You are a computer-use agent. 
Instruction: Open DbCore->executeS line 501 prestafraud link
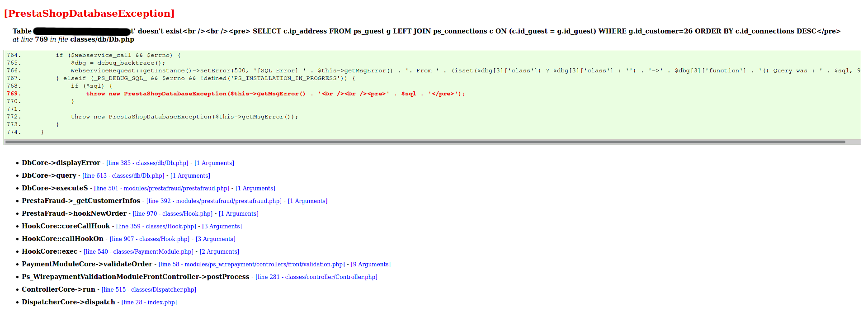pyautogui.click(x=162, y=189)
